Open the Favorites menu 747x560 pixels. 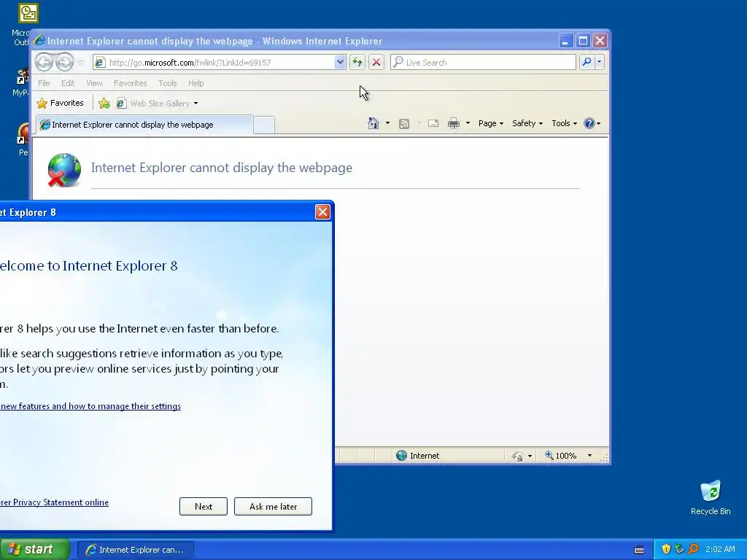coord(130,83)
